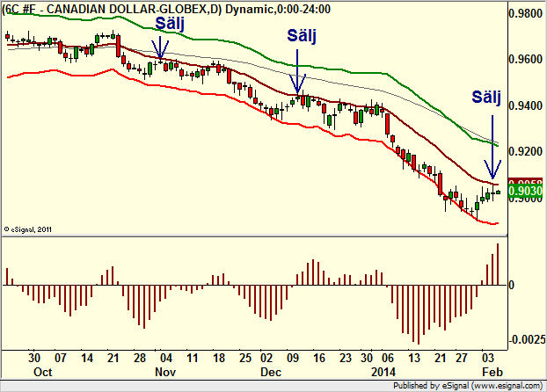Screen dimensions: 547x392
Task: Click the date label '18' in November
Action: coord(219,359)
